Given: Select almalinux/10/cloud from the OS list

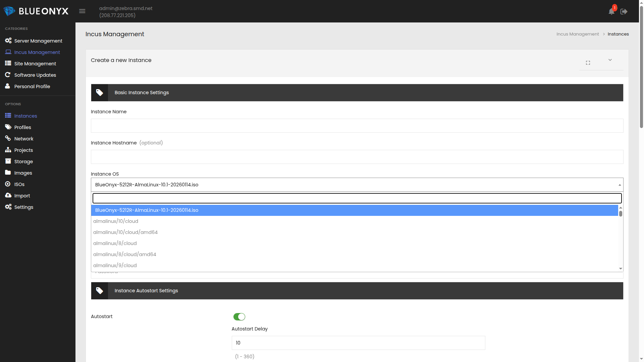Looking at the screenshot, I should 116,221.
